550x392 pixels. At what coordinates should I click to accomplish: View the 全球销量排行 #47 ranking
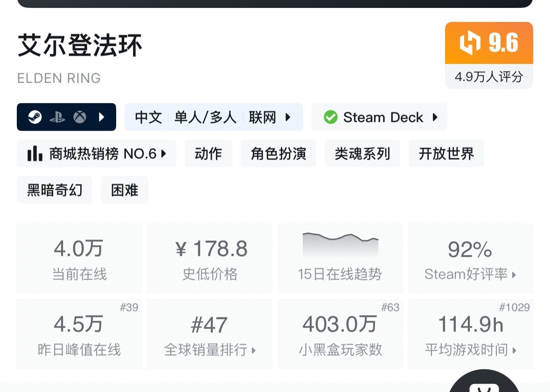tap(209, 334)
